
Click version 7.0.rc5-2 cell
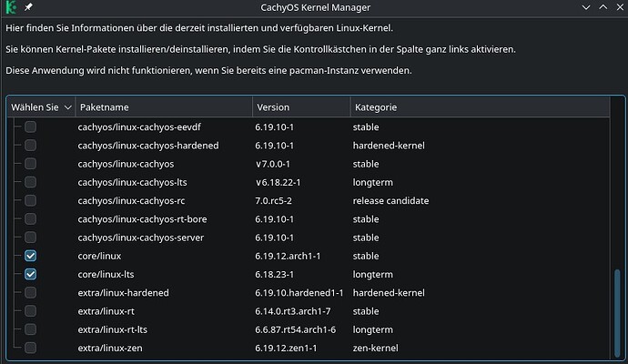pyautogui.click(x=274, y=200)
